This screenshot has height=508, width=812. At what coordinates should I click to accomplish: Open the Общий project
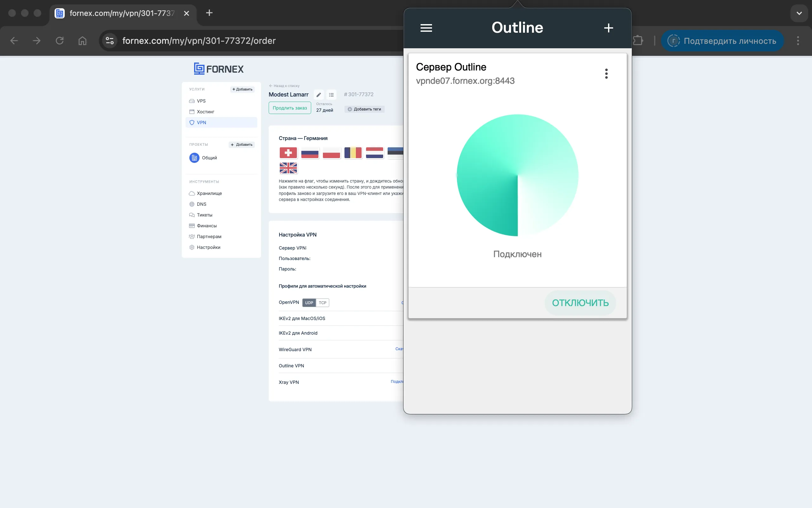tap(203, 157)
